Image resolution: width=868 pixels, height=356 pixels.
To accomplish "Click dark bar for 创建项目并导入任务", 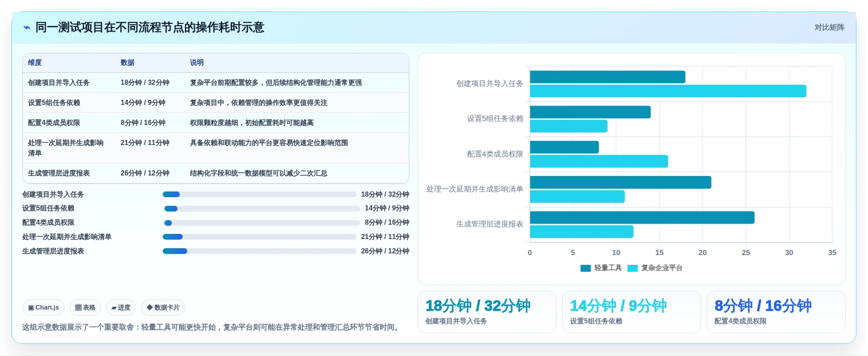I will click(x=607, y=77).
